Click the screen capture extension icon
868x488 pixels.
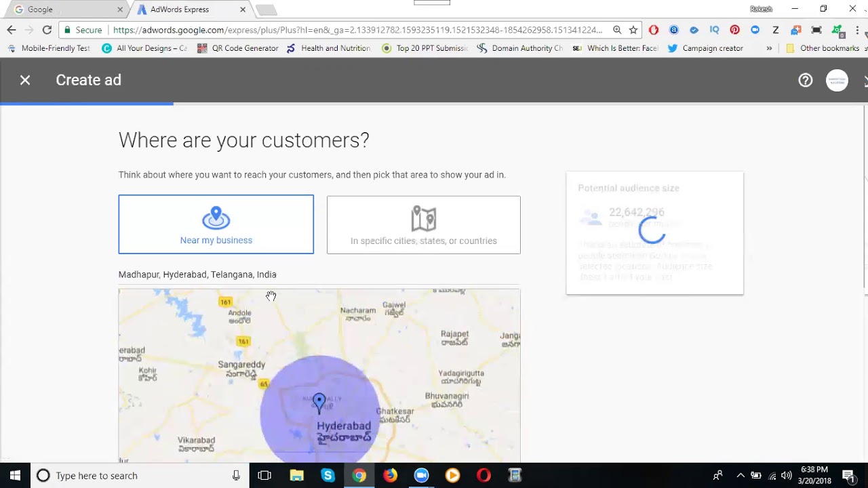816,30
